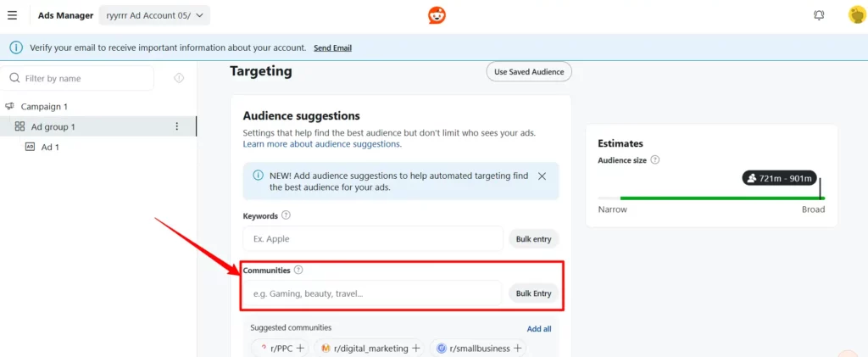Add r/digital_marketing using its plus icon

click(415, 349)
